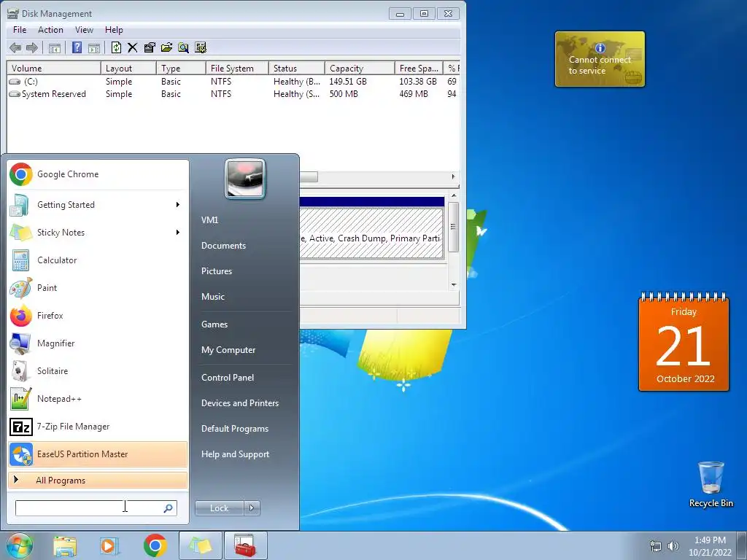This screenshot has width=747, height=560.
Task: Open Help and Support
Action: (235, 454)
